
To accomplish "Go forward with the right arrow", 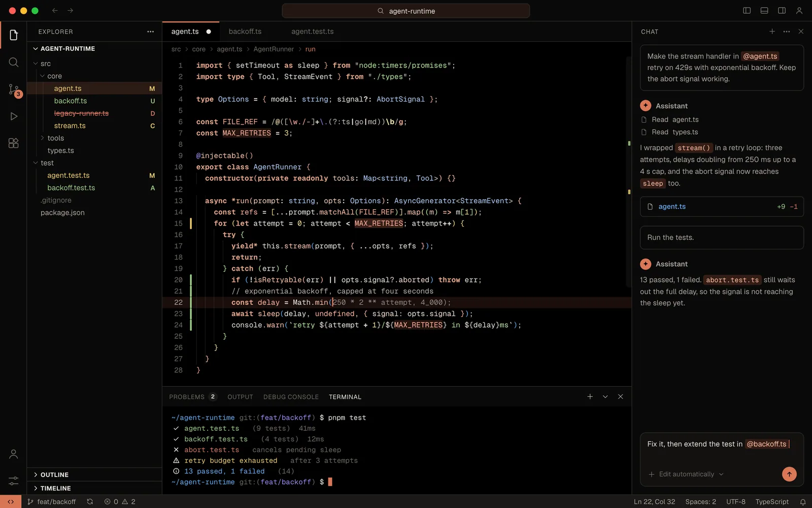I will [x=71, y=11].
